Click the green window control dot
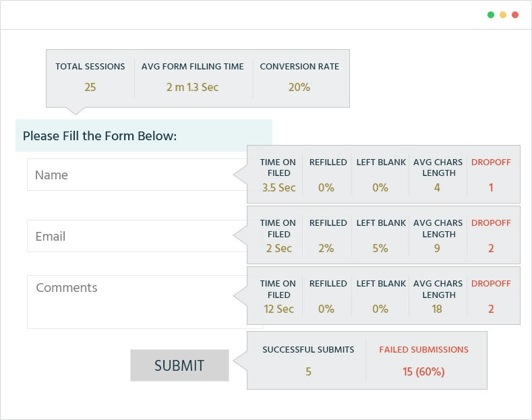 tap(491, 15)
